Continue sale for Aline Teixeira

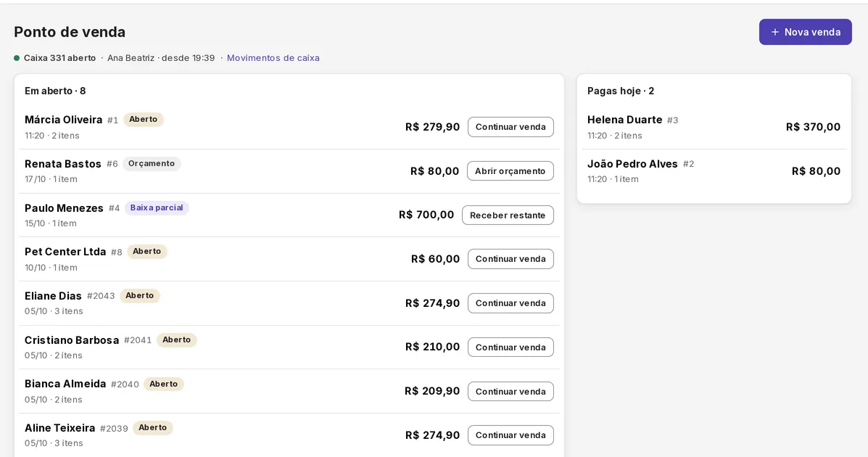[511, 435]
